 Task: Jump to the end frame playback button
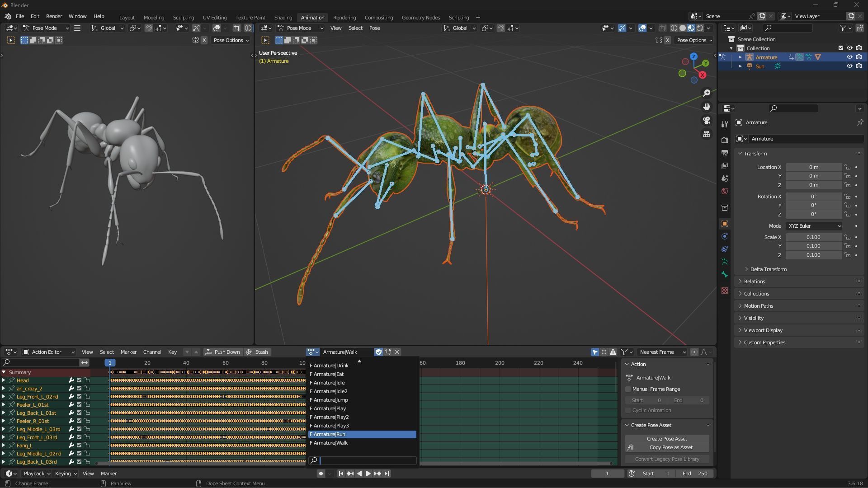click(387, 474)
